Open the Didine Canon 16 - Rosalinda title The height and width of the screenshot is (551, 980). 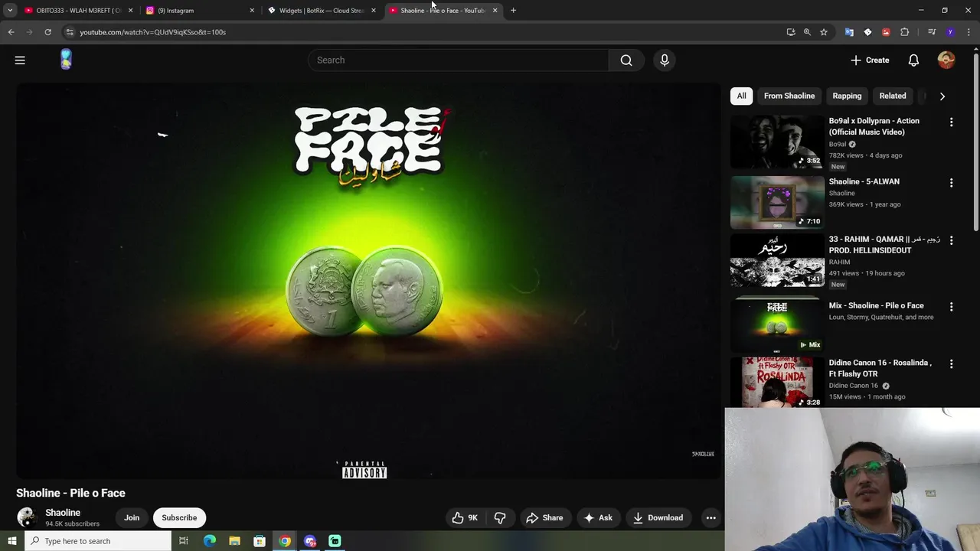point(880,368)
